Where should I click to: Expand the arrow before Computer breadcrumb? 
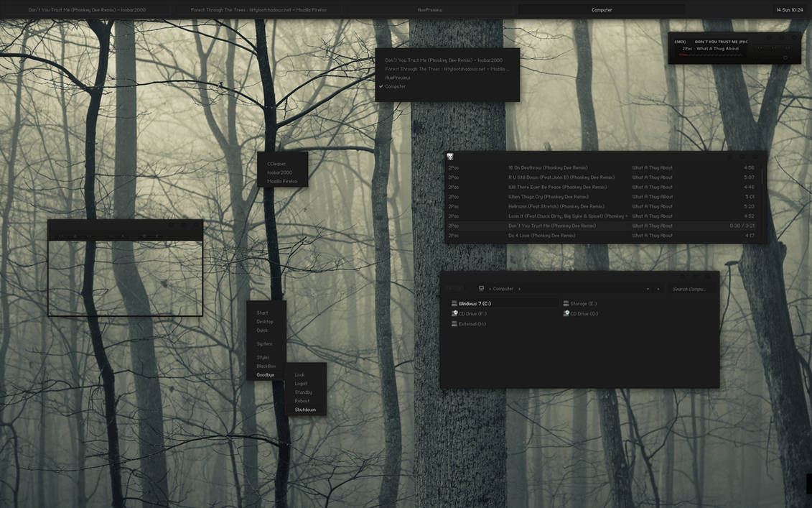click(x=490, y=289)
